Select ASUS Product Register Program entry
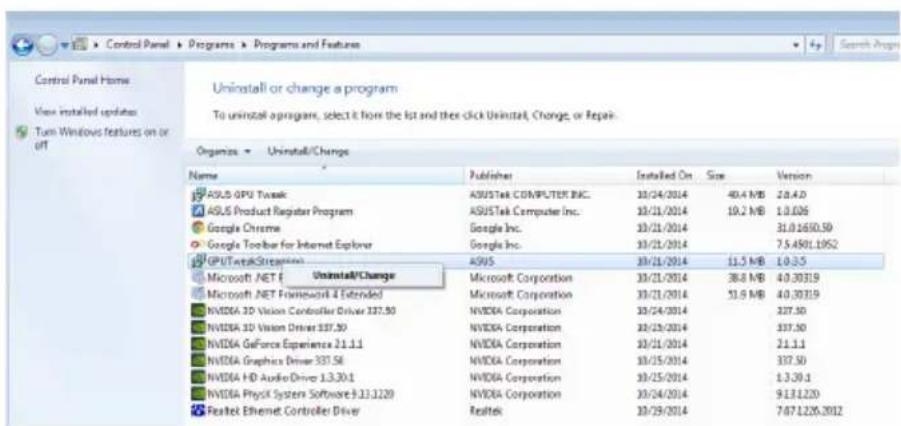901x426 pixels. [x=278, y=212]
